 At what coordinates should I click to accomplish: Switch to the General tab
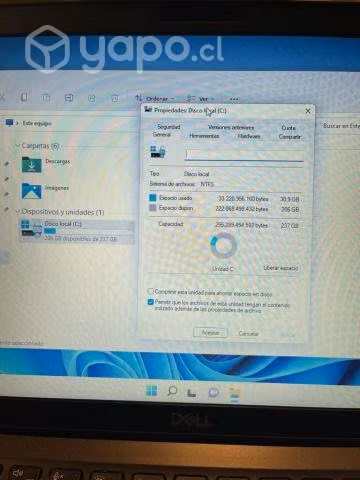point(162,135)
